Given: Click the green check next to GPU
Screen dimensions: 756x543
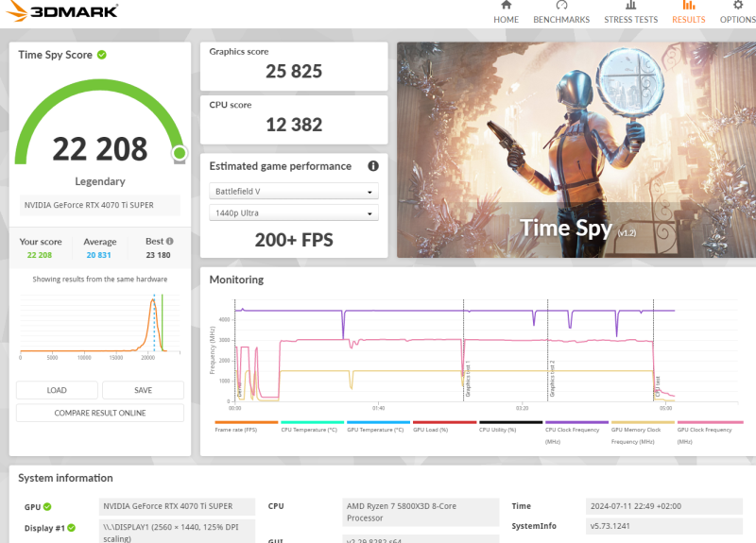Looking at the screenshot, I should tap(47, 507).
